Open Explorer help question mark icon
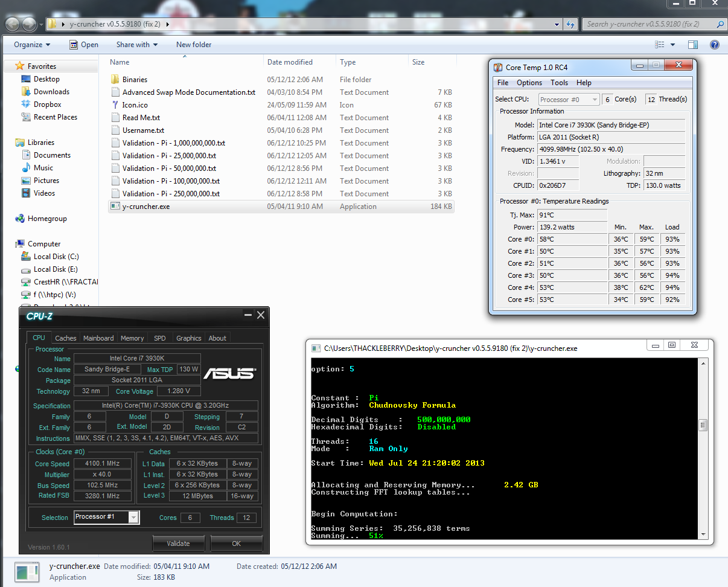This screenshot has width=728, height=587. 715,45
